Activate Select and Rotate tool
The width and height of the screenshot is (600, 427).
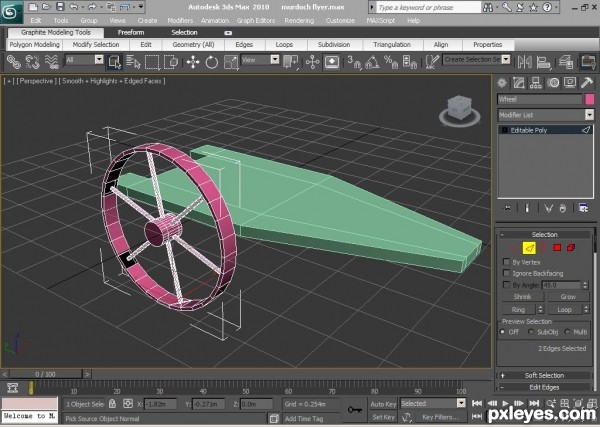pyautogui.click(x=212, y=62)
